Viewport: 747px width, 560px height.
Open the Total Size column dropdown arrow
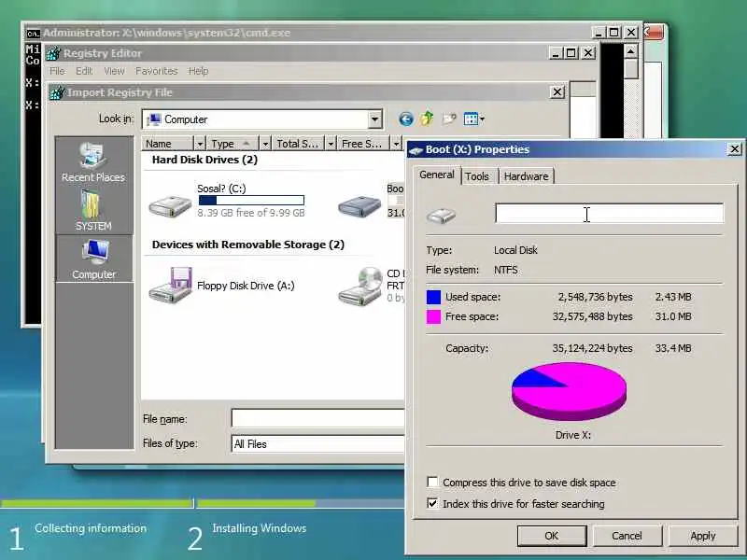pyautogui.click(x=331, y=144)
